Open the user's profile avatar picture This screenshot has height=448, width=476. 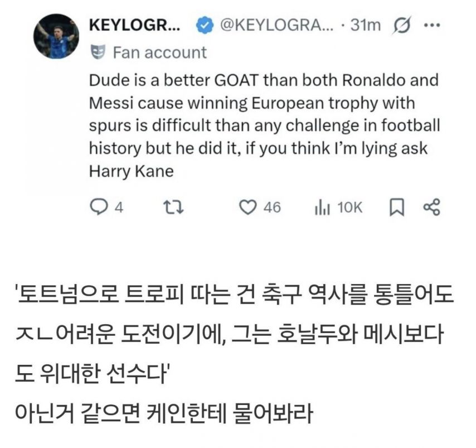point(56,36)
